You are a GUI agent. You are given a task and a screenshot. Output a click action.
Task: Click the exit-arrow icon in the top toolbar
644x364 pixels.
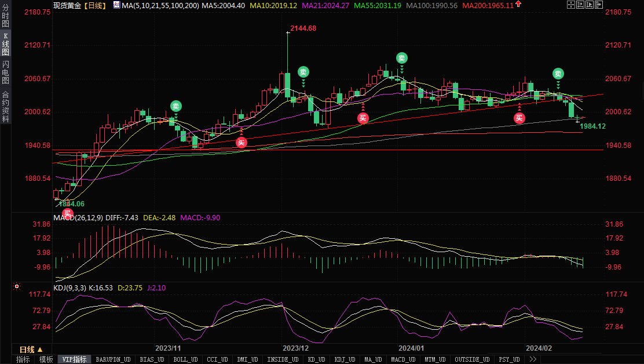click(598, 5)
